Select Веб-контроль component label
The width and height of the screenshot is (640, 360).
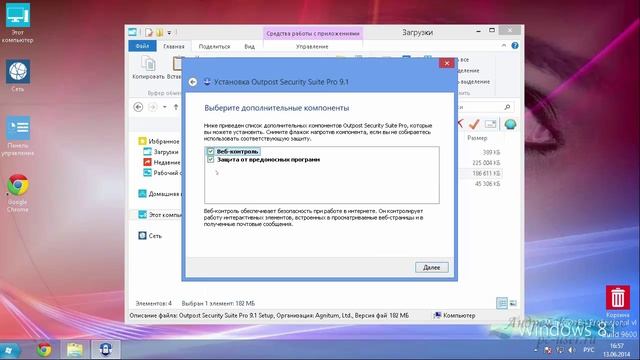pyautogui.click(x=238, y=151)
